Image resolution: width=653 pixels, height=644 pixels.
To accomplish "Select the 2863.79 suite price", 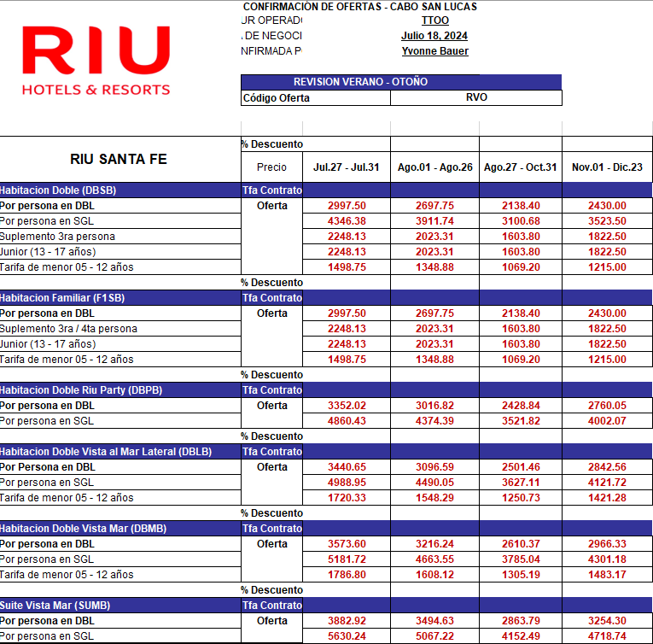I will [521, 621].
